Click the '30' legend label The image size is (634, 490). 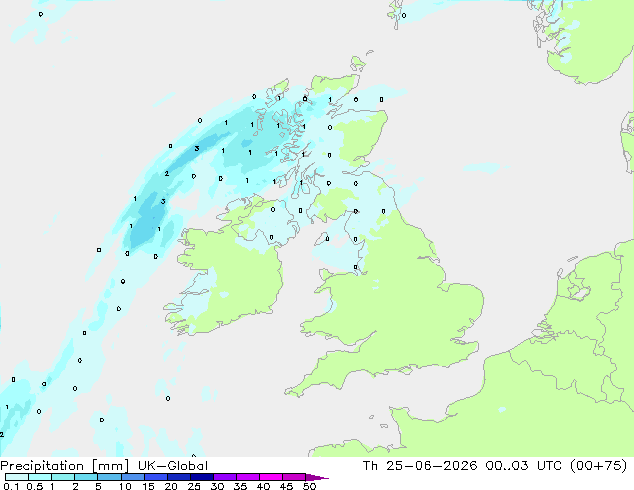point(217,486)
